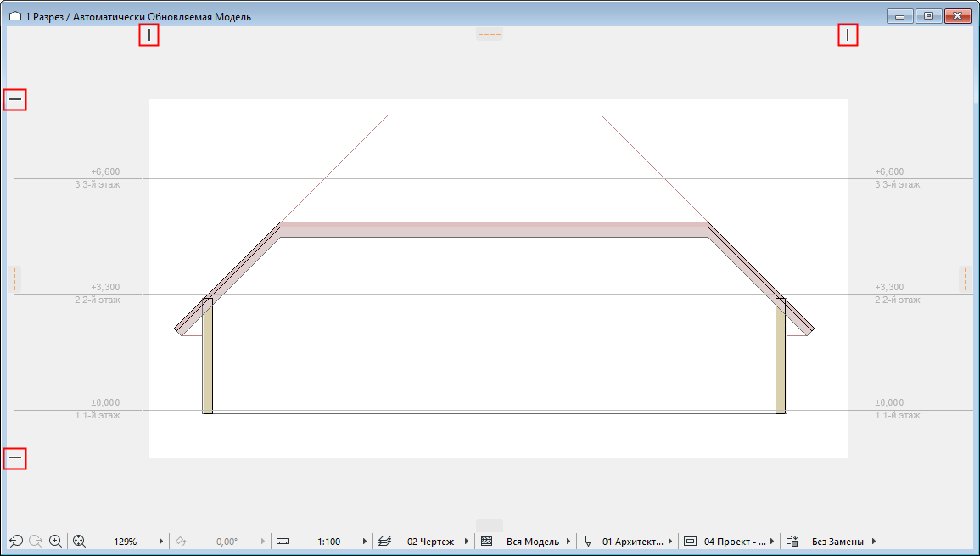The height and width of the screenshot is (556, 980).
Task: Click the left 2 2-й этаж story label
Action: (98, 300)
